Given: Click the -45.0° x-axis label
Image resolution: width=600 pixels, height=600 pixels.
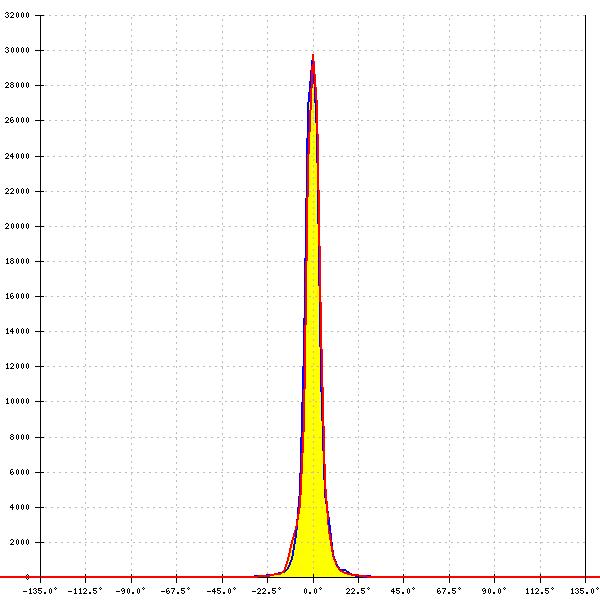Looking at the screenshot, I should [x=221, y=591].
